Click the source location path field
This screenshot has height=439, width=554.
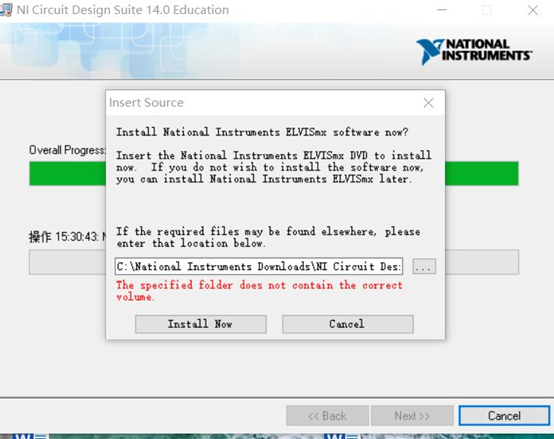tap(259, 266)
